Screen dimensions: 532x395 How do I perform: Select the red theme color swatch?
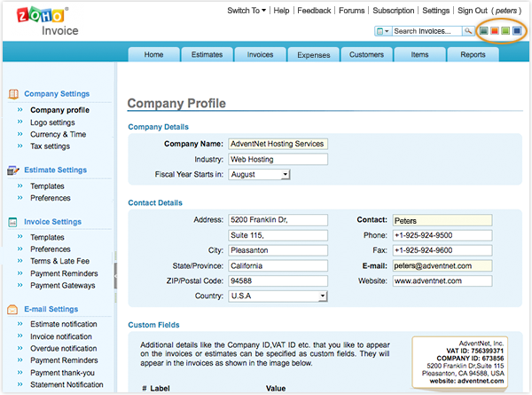495,31
